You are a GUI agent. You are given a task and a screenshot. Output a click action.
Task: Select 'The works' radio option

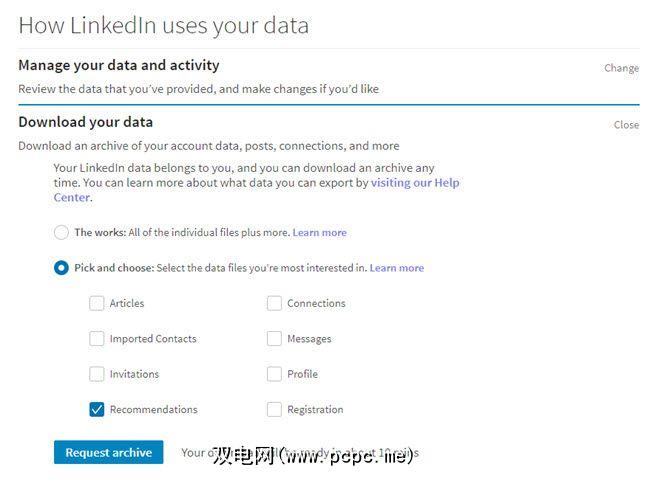point(62,233)
